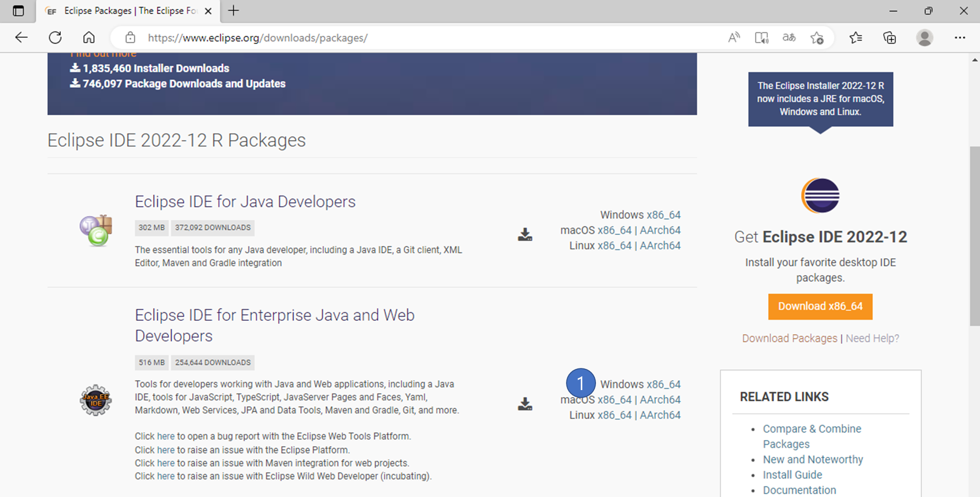Viewport: 980px width, 497px height.
Task: Click the orange Download x86_64 button
Action: click(820, 307)
